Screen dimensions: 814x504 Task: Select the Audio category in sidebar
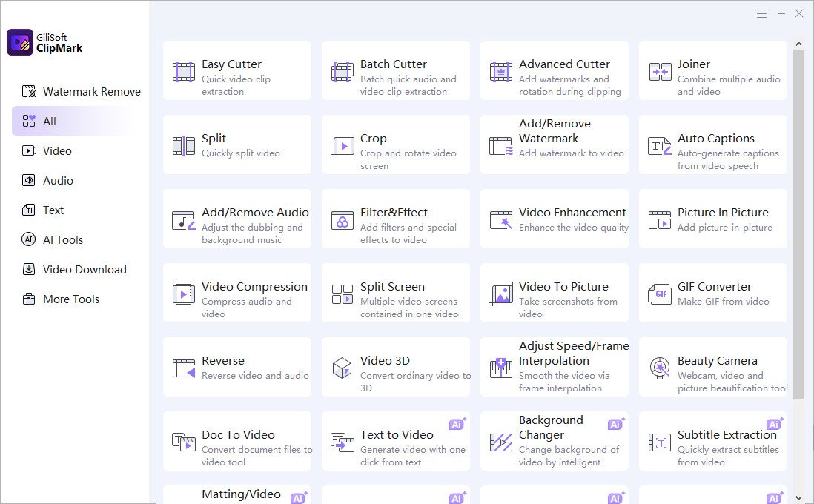(58, 181)
